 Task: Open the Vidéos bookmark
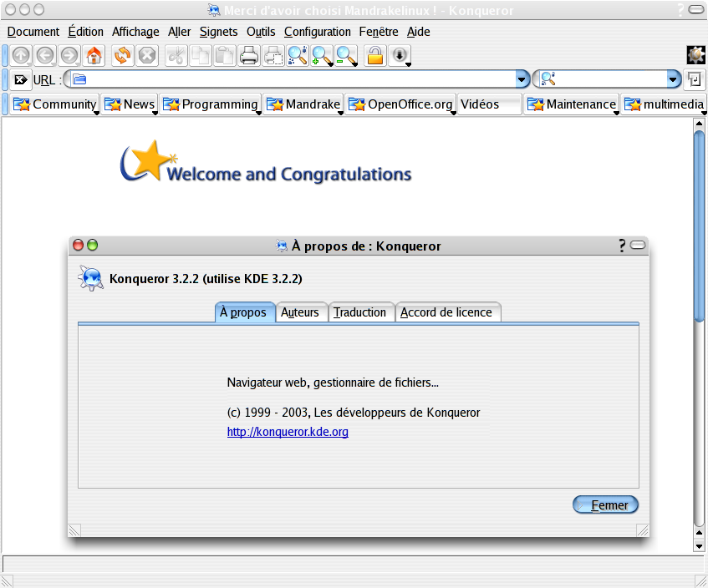coord(490,104)
